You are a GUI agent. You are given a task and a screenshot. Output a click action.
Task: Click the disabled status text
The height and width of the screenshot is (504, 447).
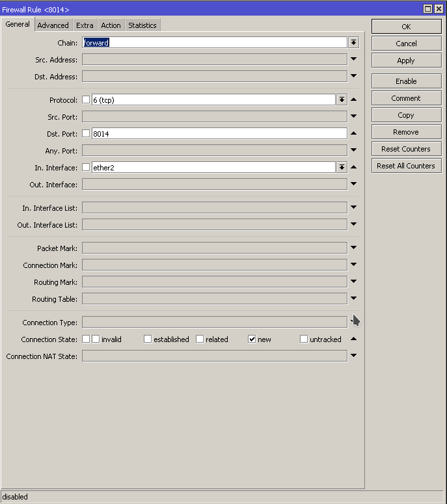pyautogui.click(x=15, y=497)
